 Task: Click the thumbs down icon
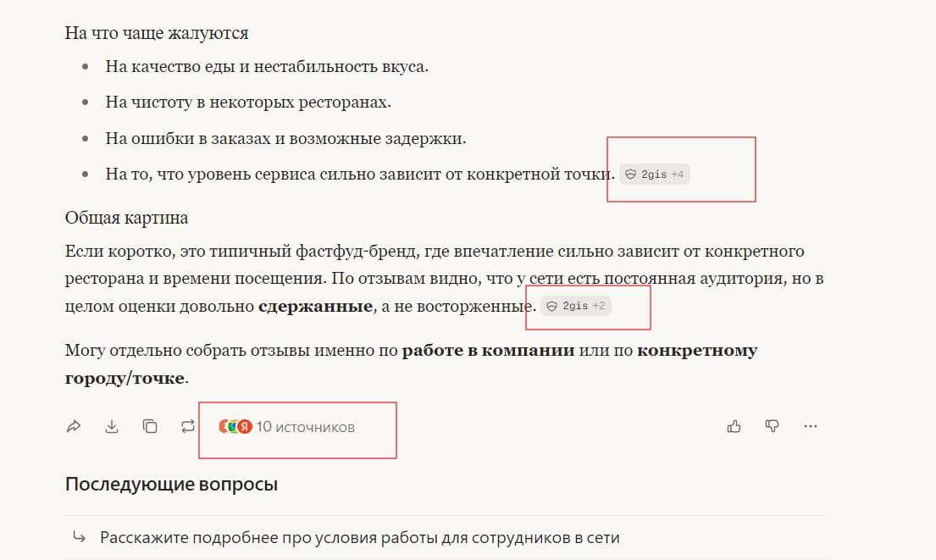click(x=772, y=426)
